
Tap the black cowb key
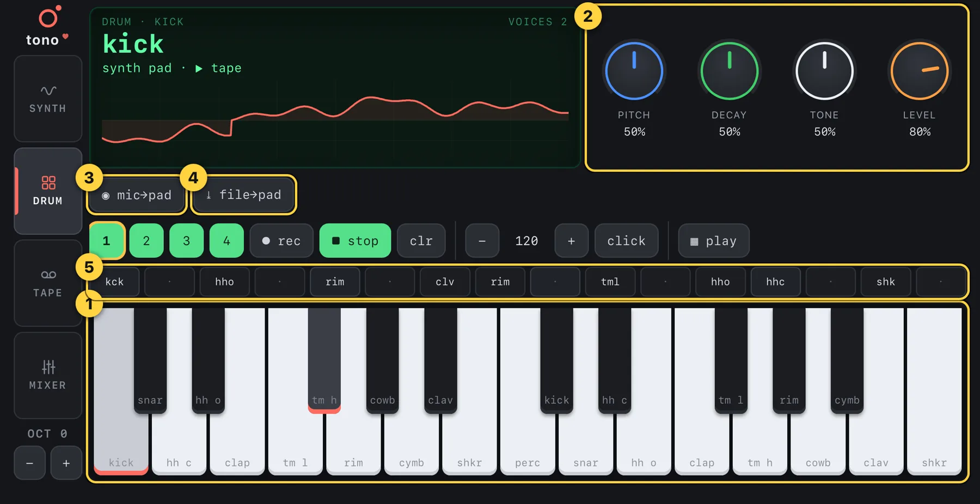[x=383, y=361]
